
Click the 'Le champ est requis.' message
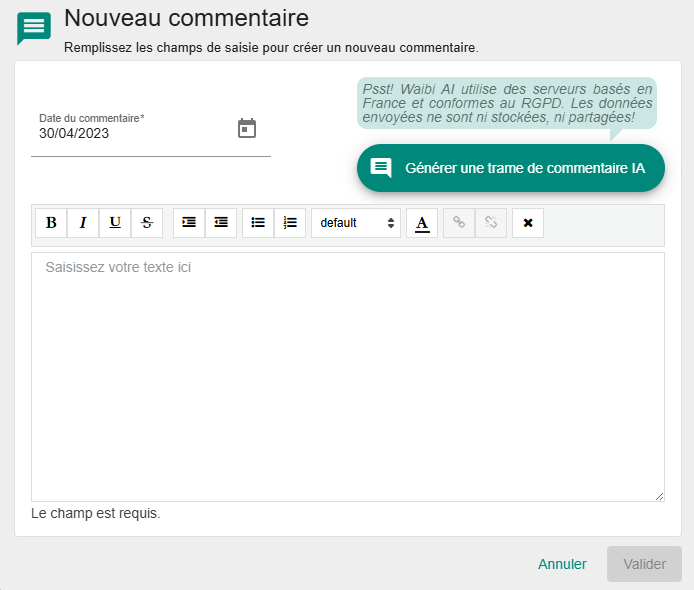[96, 513]
